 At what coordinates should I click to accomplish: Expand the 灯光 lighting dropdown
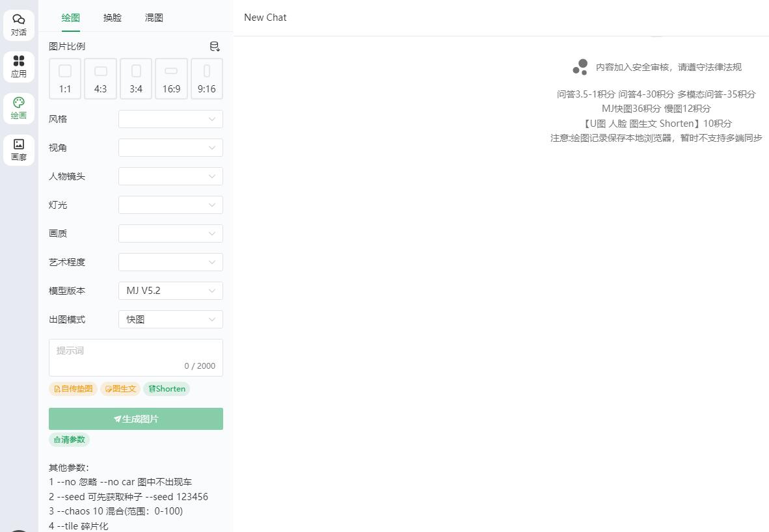click(170, 205)
